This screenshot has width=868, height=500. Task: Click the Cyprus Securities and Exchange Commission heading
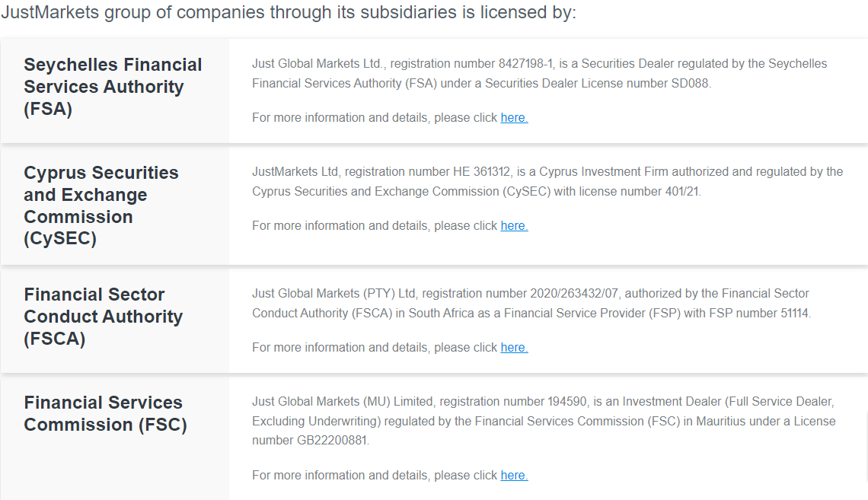tap(101, 205)
